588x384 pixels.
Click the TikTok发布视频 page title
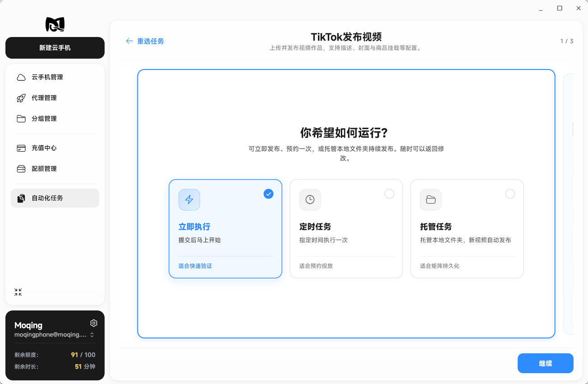click(x=346, y=37)
